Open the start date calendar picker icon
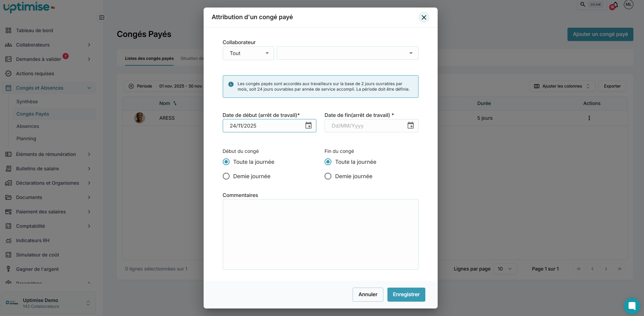 pos(308,126)
